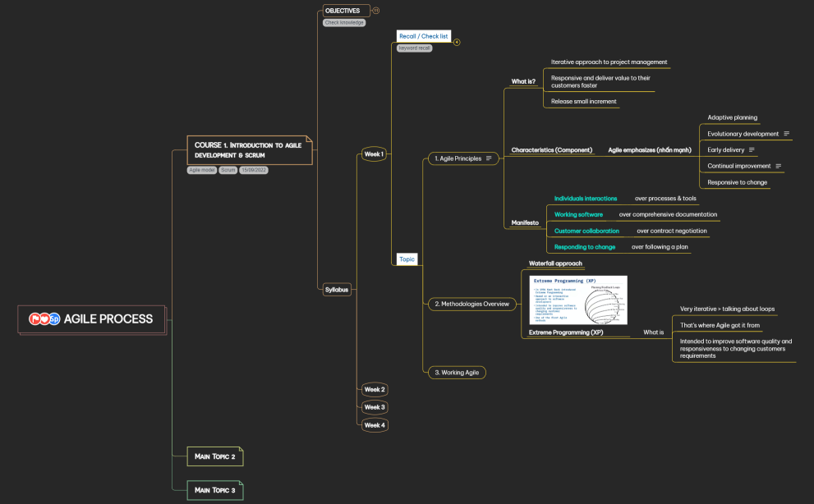This screenshot has width=814, height=504.
Task: Select the Week 2 node
Action: 374,389
